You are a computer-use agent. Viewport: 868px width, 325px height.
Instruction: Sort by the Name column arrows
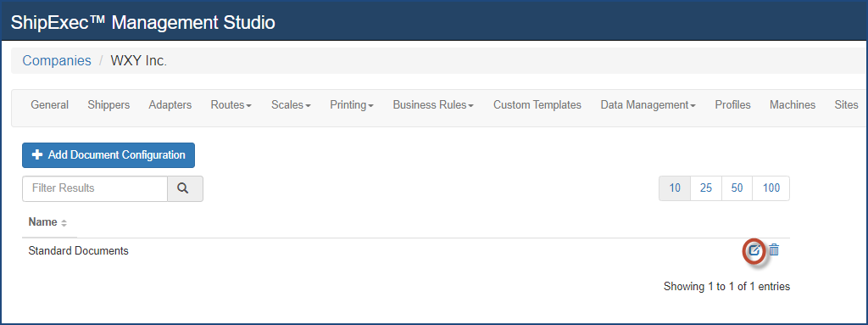(64, 223)
